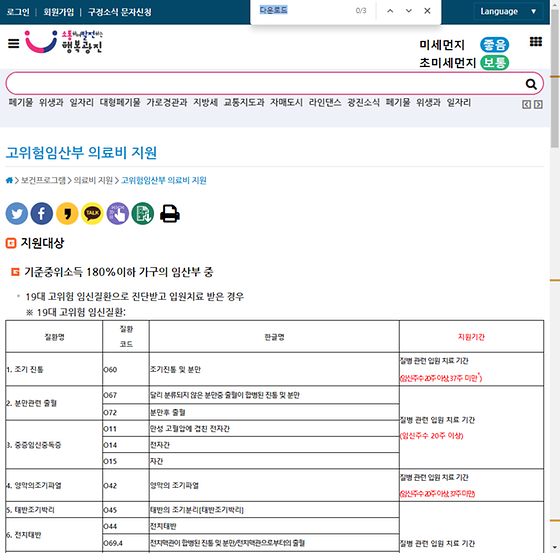
Task: Share via KakaoTalk icon
Action: 92,214
